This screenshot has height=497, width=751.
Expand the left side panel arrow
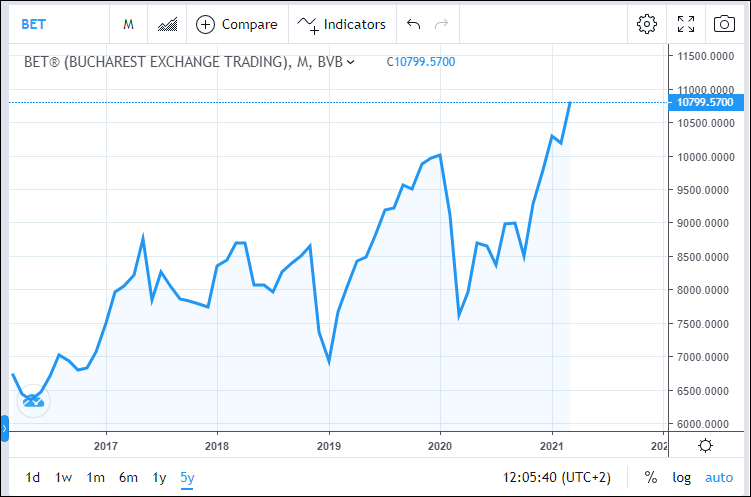point(4,430)
